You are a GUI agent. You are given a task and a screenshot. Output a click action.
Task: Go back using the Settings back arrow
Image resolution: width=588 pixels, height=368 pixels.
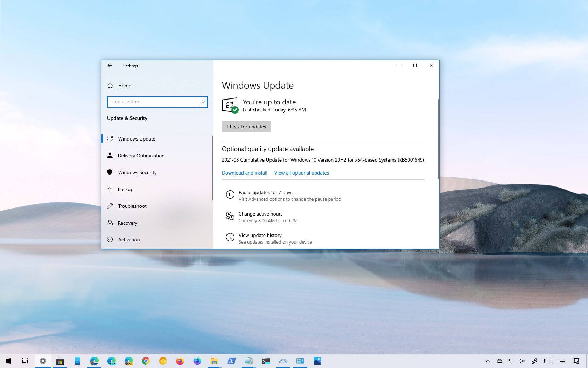tap(110, 66)
